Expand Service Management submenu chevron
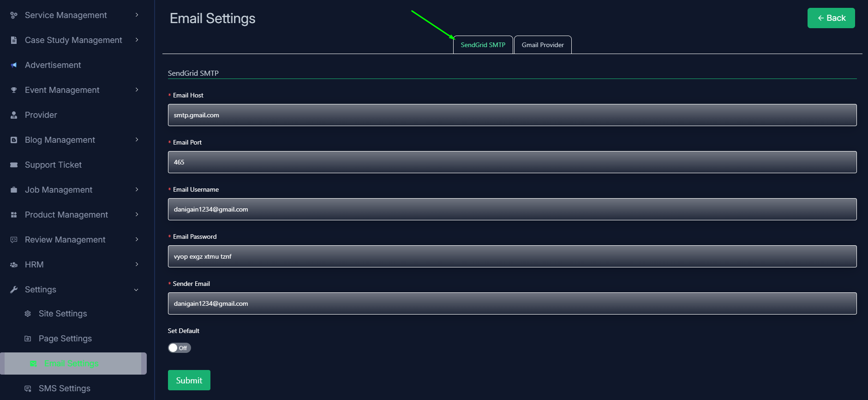Viewport: 868px width, 400px height. (x=137, y=15)
